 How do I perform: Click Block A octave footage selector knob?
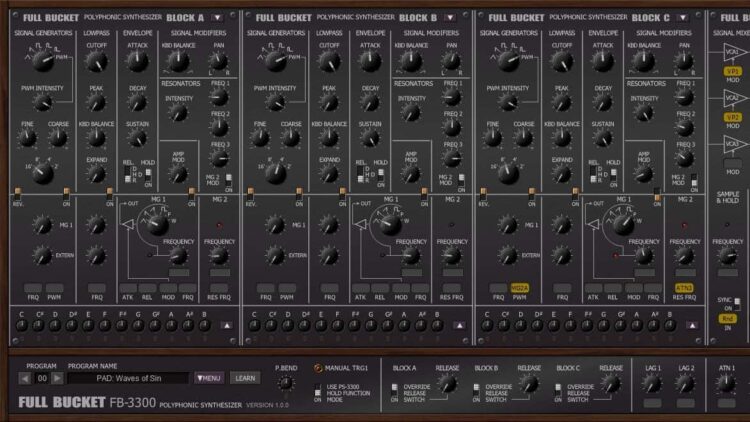point(42,173)
